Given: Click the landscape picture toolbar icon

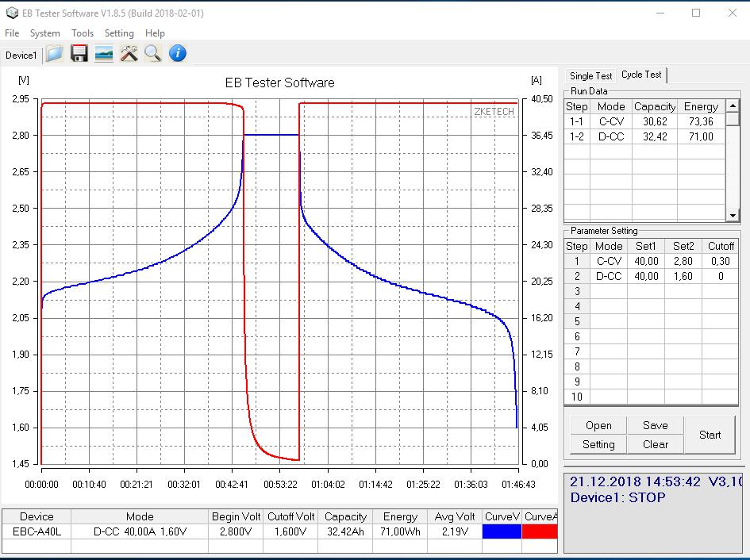Looking at the screenshot, I should pyautogui.click(x=103, y=54).
